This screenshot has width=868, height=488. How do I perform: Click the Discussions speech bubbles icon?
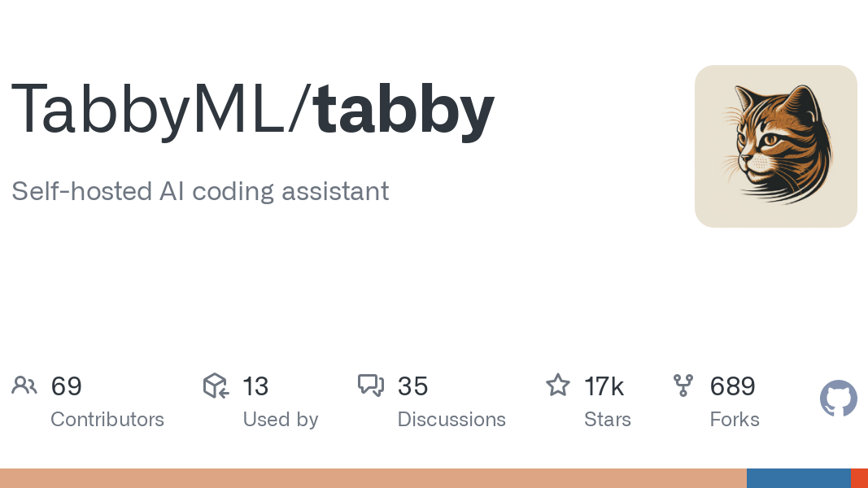click(x=371, y=386)
